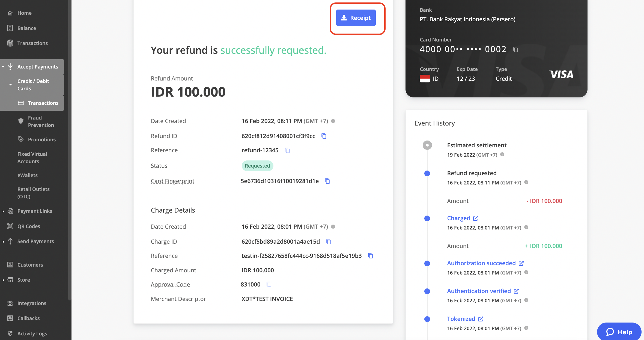Screen dimensions: 644x340
Task: Open the Help chat
Action: pos(619,332)
